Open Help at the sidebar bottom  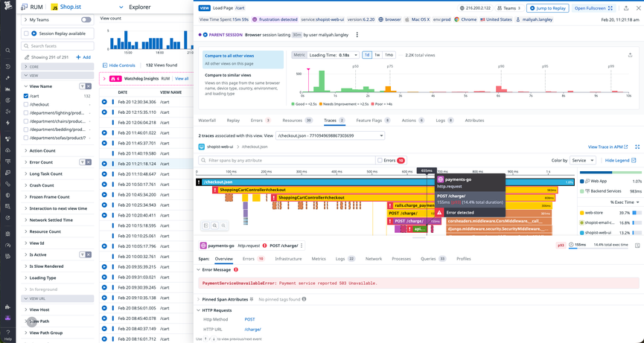tap(7, 334)
